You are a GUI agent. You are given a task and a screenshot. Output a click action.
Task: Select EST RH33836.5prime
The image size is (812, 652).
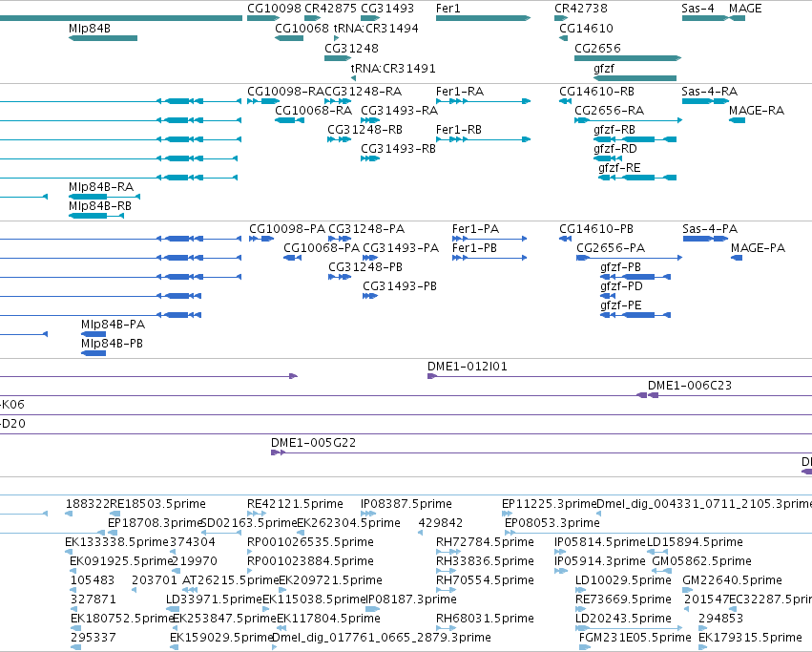coord(486,561)
